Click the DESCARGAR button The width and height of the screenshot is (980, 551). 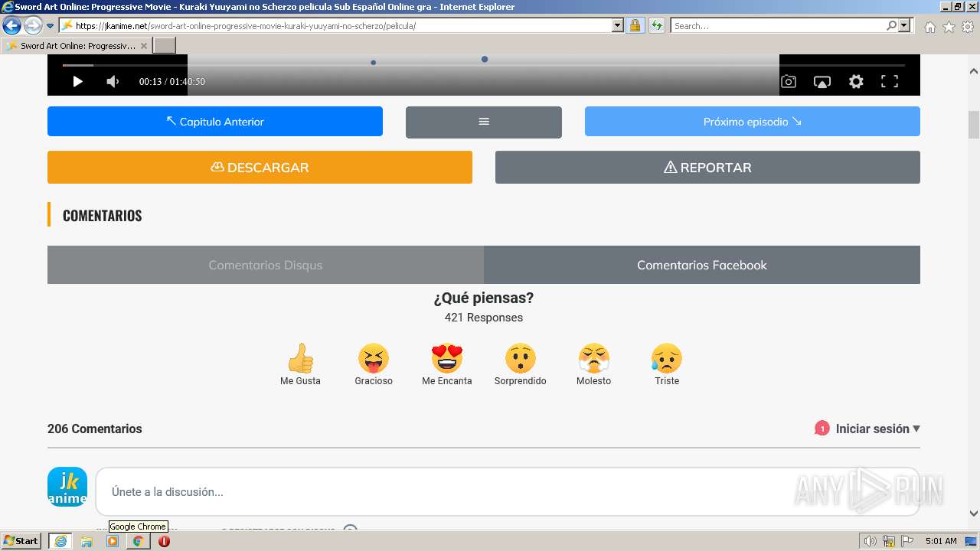[x=260, y=167]
